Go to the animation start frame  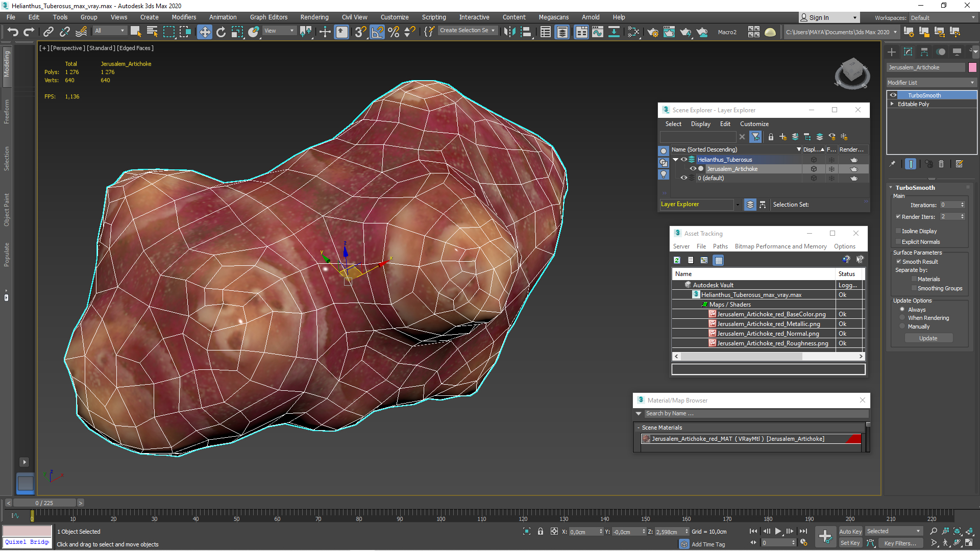click(753, 531)
